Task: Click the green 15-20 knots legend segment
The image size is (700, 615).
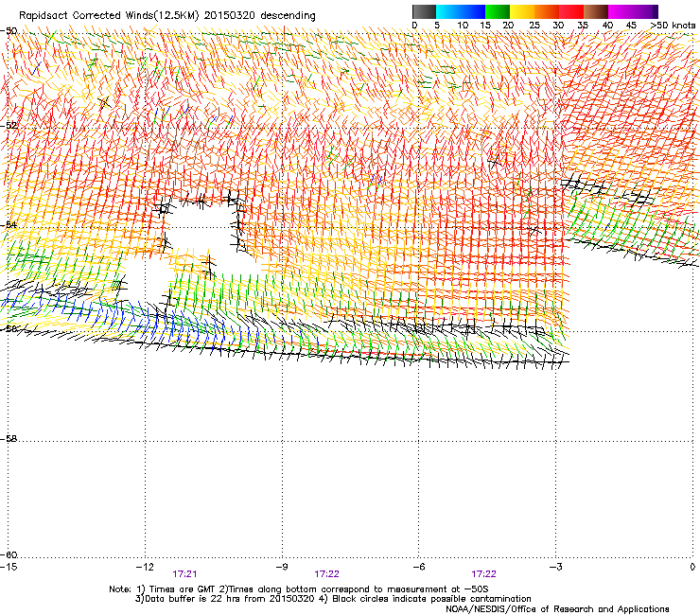Action: pos(498,11)
